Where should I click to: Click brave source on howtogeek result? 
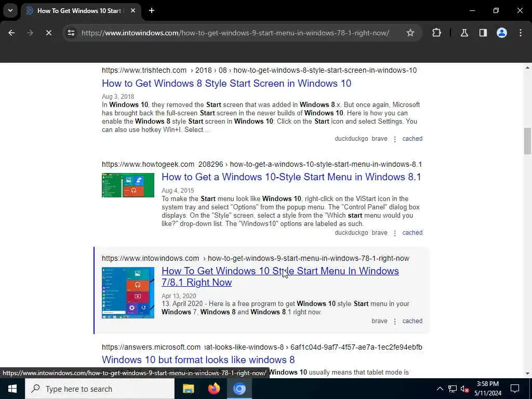coord(379,232)
